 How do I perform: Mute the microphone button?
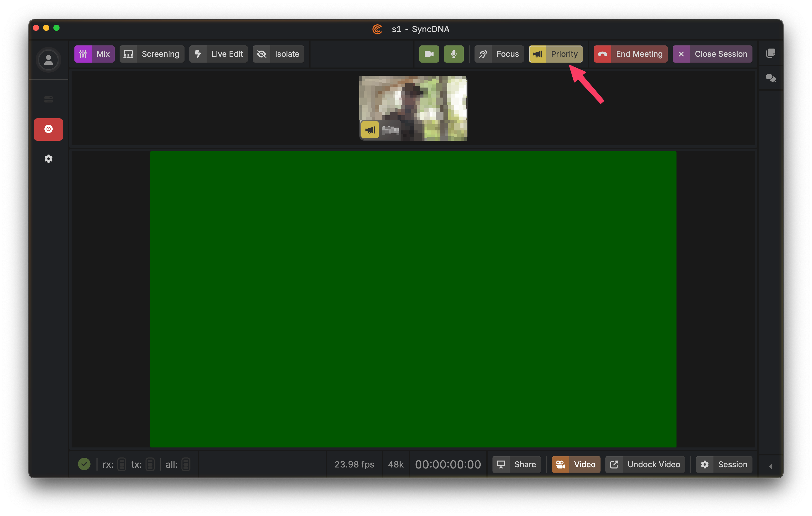pyautogui.click(x=453, y=54)
